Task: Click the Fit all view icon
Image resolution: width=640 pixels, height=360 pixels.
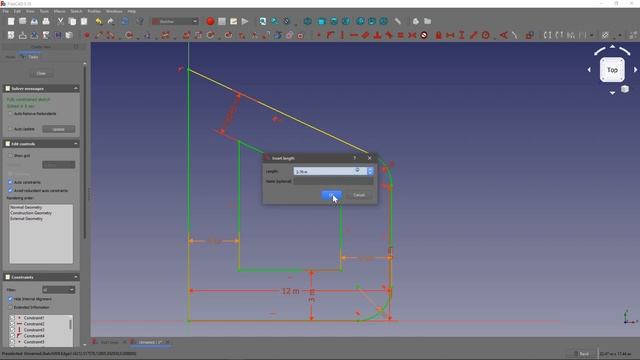Action: [x=263, y=21]
